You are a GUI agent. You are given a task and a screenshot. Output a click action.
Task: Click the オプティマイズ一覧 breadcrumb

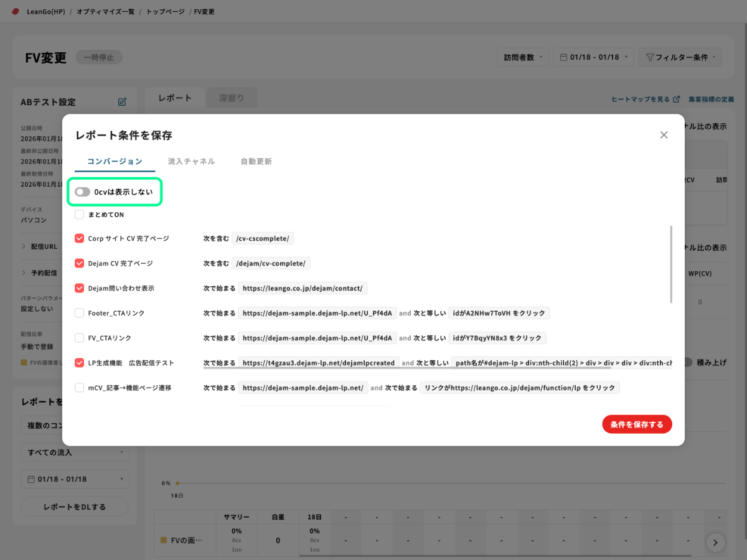(x=105, y=12)
